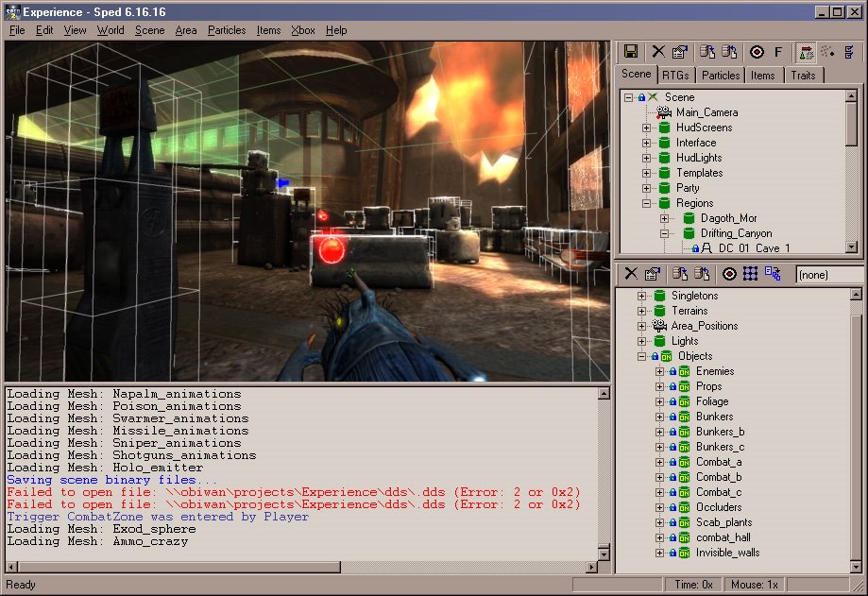Viewport: 868px width, 596px height.
Task: Click the grid icon in lower toolbar
Action: click(750, 274)
